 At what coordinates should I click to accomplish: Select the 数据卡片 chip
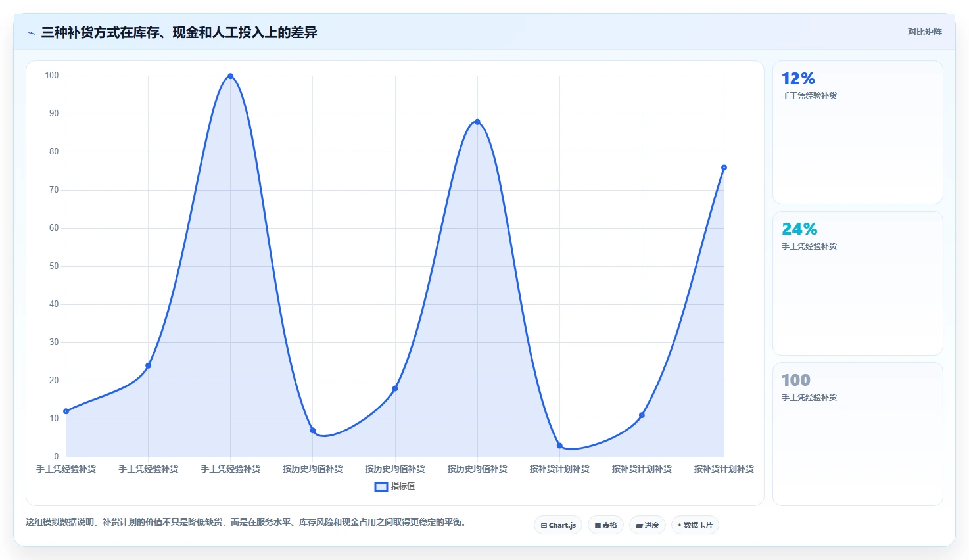click(x=695, y=525)
